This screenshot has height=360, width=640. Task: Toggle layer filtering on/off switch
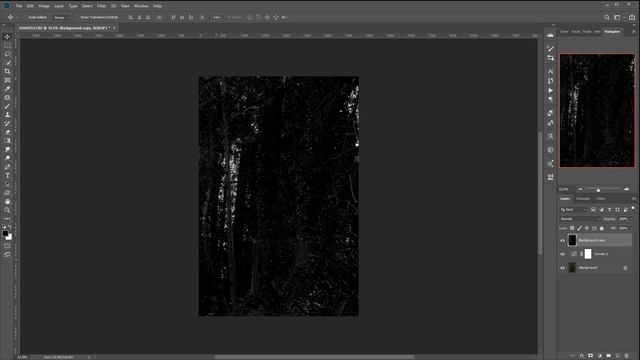pyautogui.click(x=633, y=209)
